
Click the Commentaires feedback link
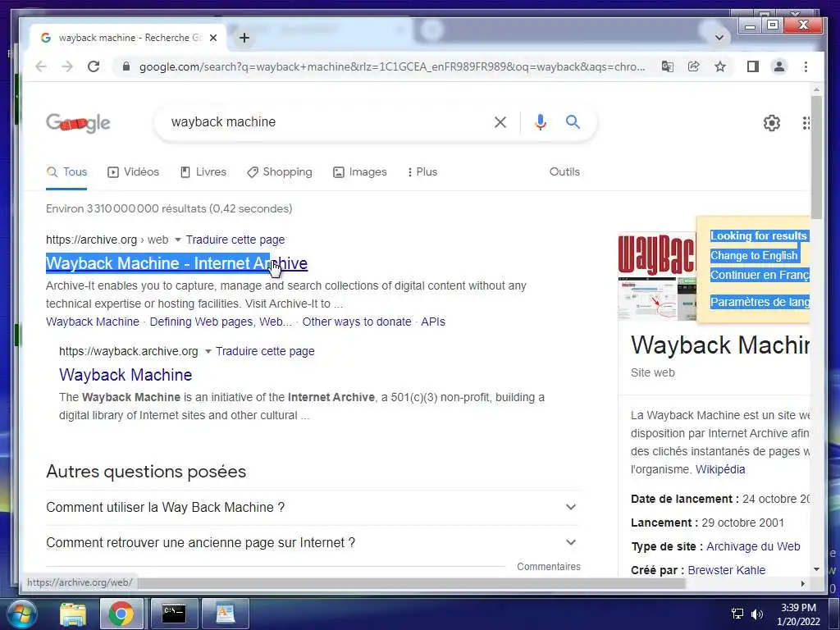point(549,567)
